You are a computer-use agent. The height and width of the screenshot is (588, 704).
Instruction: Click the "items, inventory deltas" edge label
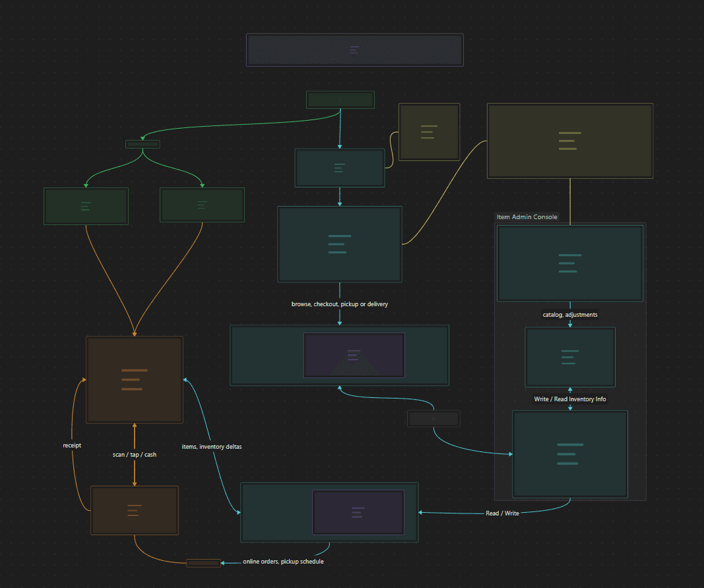(212, 447)
